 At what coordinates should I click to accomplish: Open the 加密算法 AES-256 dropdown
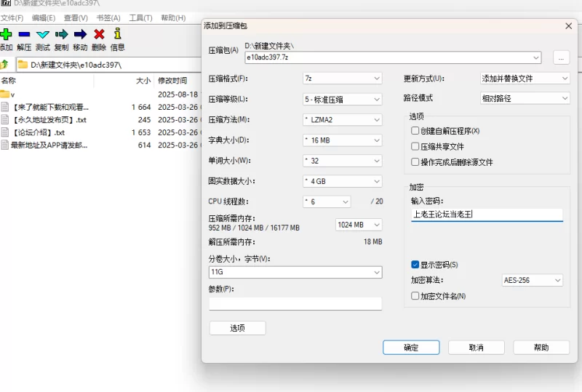tap(533, 280)
